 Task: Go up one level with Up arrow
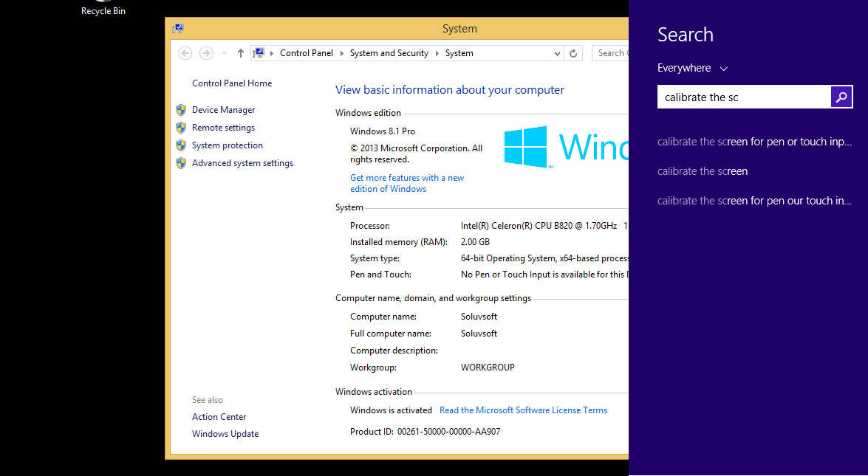pyautogui.click(x=240, y=53)
